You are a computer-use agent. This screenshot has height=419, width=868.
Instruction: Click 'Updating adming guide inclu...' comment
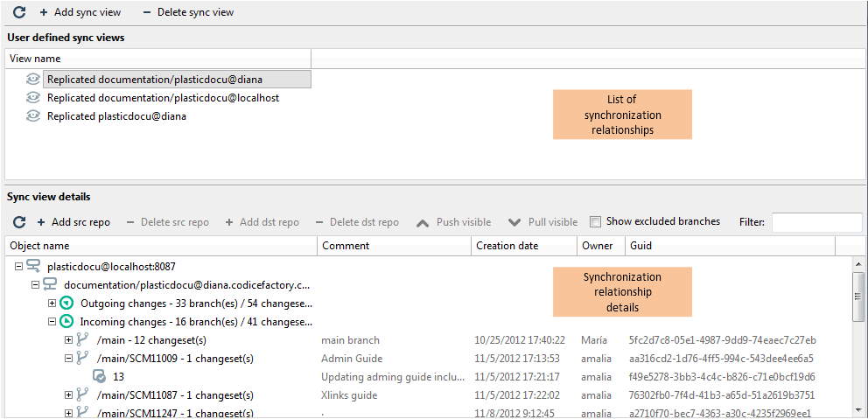pos(393,376)
